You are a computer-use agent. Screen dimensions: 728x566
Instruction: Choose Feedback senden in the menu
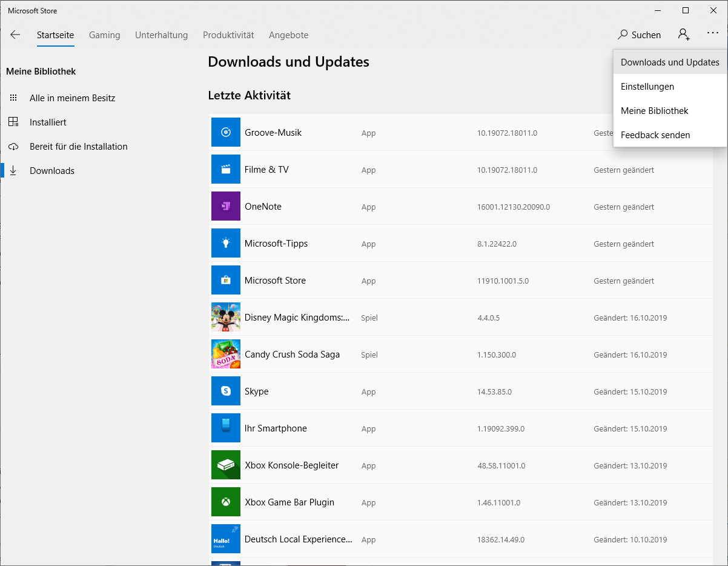point(670,135)
